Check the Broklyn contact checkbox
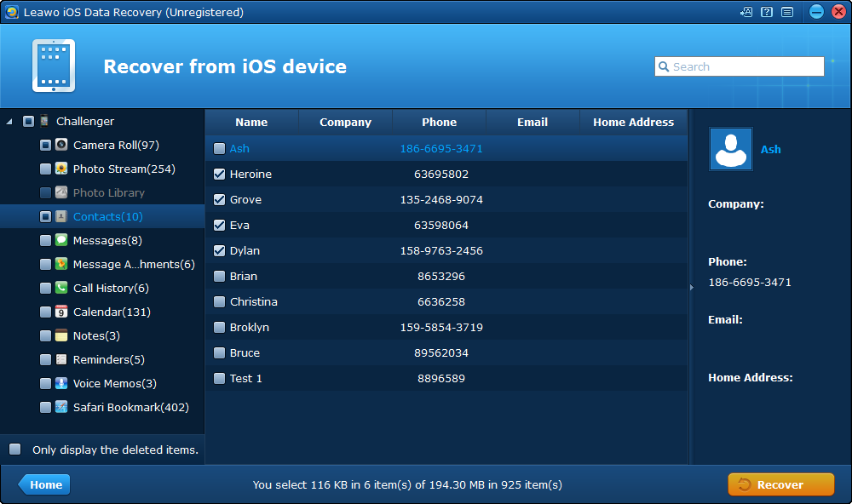Viewport: 852px width, 504px height. [x=220, y=328]
